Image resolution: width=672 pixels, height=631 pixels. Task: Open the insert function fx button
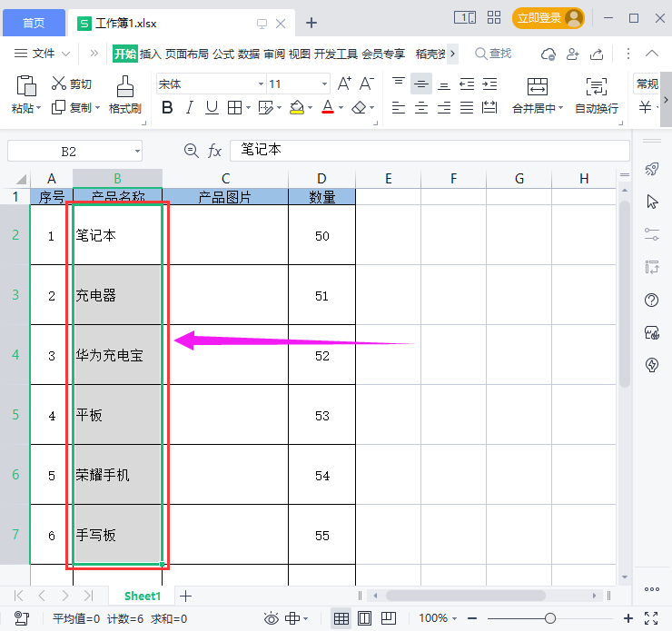click(214, 151)
